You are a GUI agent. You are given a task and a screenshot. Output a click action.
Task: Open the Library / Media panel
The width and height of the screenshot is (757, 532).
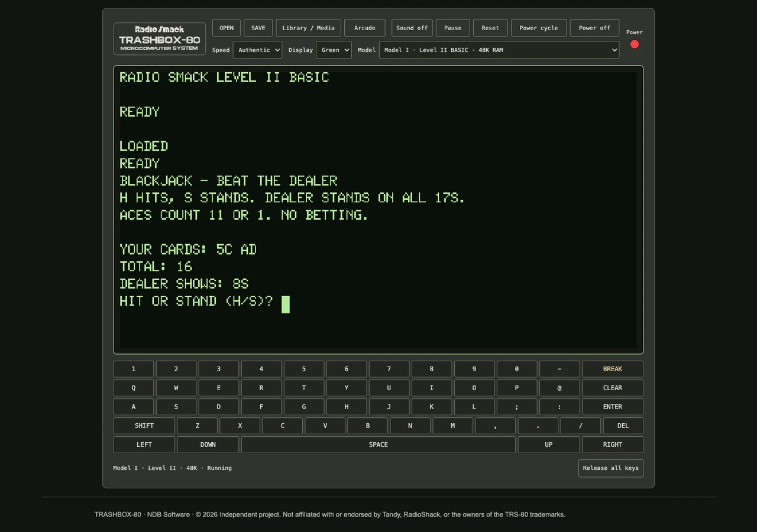coord(308,28)
